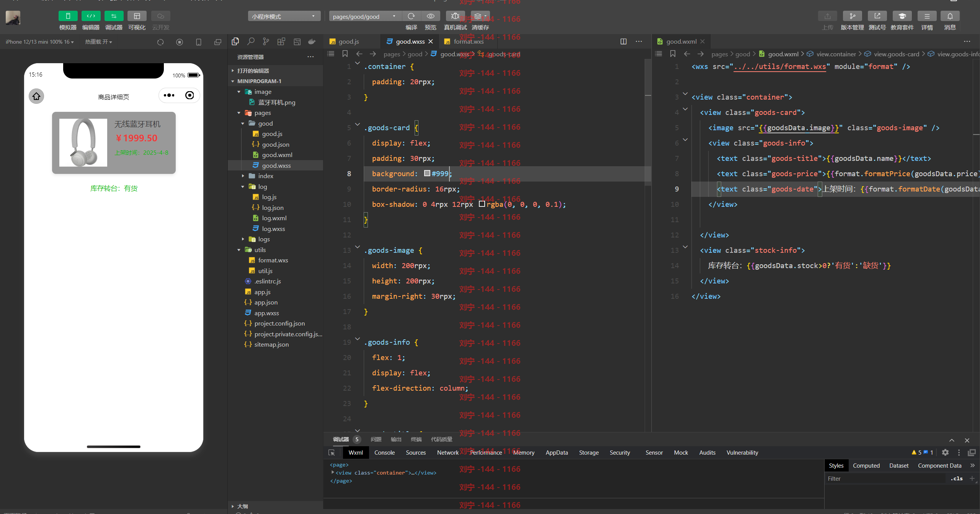Viewport: 980px width, 514px height.
Task: Expand the container view node in Wxml
Action: [x=333, y=473]
